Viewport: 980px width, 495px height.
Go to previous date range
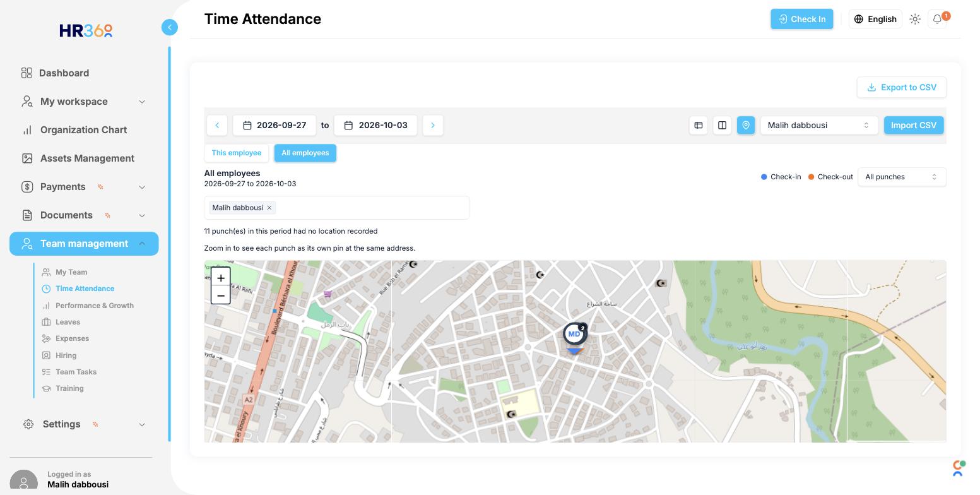tap(217, 125)
